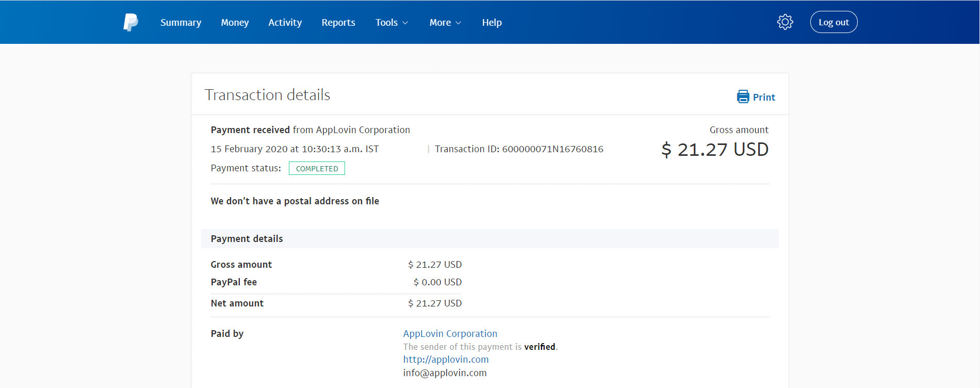This screenshot has width=980, height=388.
Task: Click the printer icon
Action: point(743,97)
